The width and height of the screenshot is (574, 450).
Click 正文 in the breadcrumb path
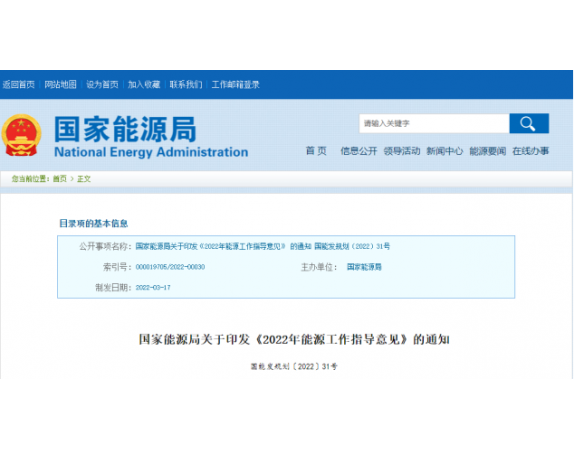pyautogui.click(x=84, y=179)
